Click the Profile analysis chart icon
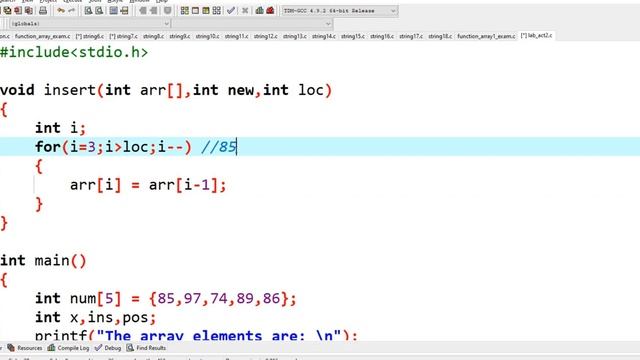The height and width of the screenshot is (360, 640). [260, 11]
